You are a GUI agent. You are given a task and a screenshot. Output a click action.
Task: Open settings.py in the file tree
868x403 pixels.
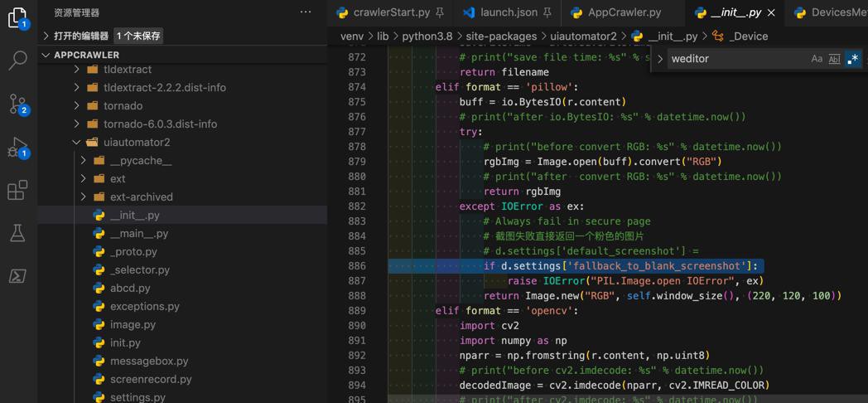[x=183, y=397]
